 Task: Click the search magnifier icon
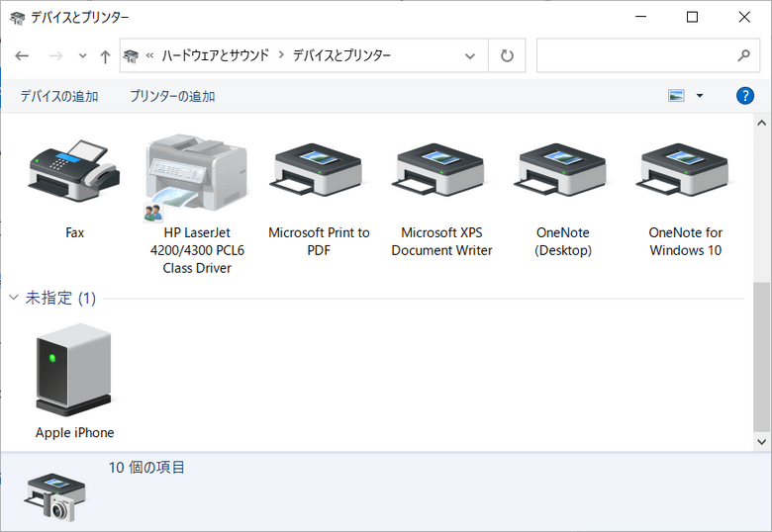[x=743, y=55]
